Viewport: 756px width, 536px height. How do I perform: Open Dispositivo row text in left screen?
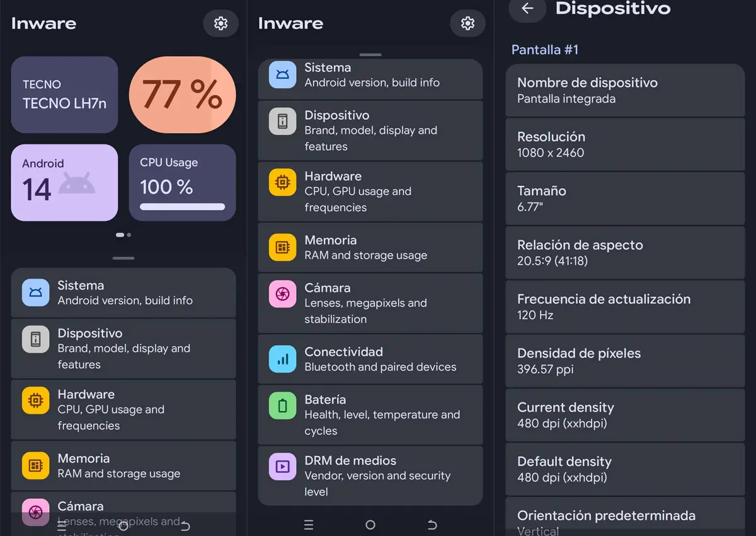point(123,349)
